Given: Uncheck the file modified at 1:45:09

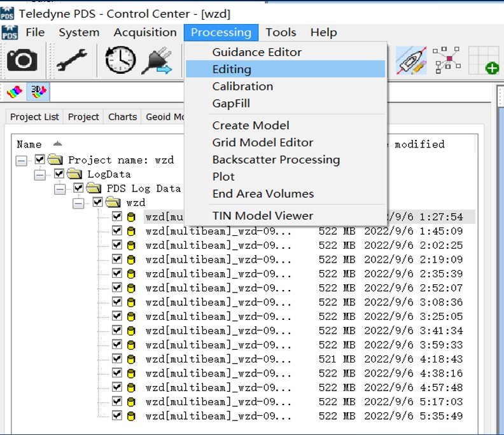Looking at the screenshot, I should [117, 231].
